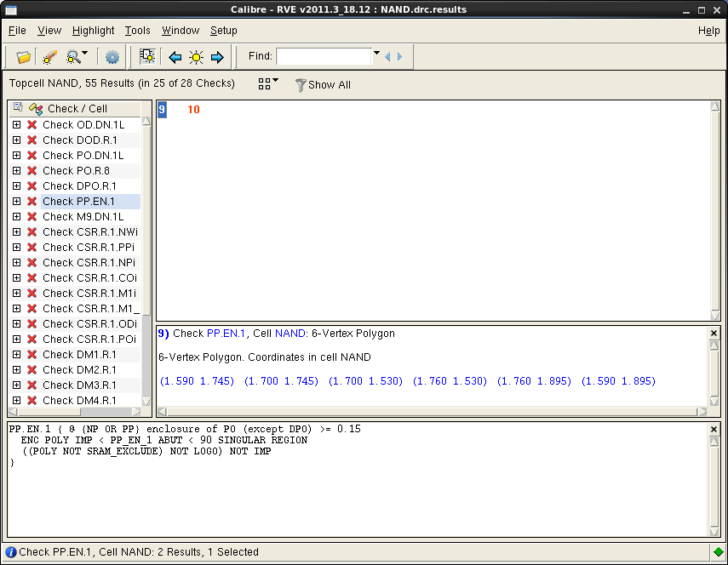Click the info icon in status bar

pos(11,552)
